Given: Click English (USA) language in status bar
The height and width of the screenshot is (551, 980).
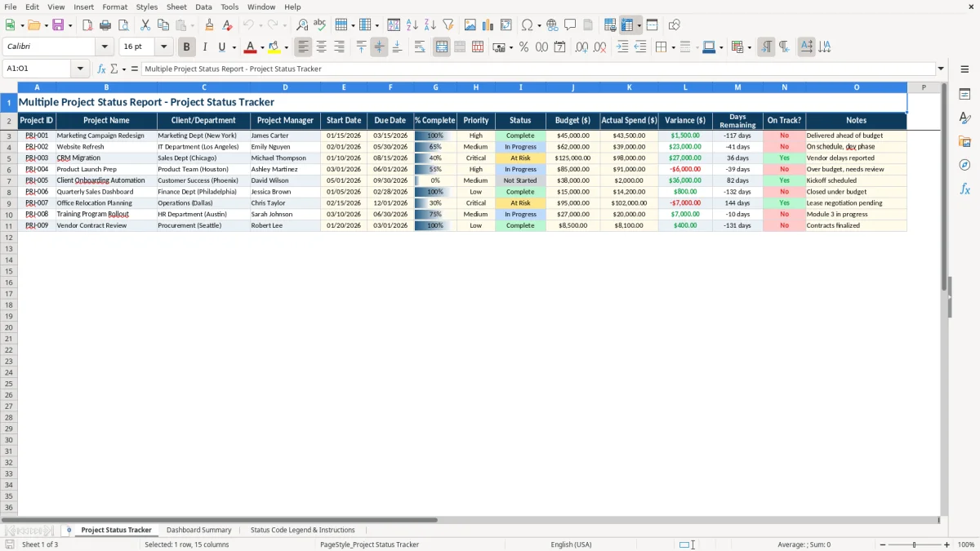Looking at the screenshot, I should 572,544.
